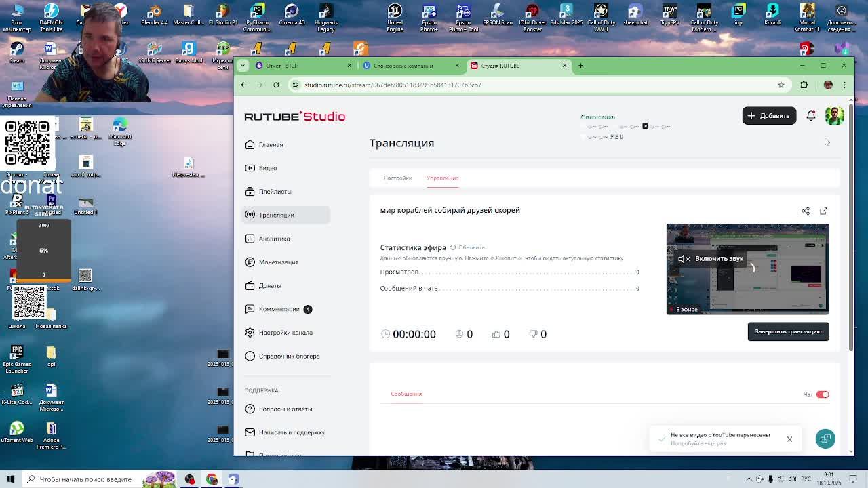Open Epic Games Launcher shortcut
Image resolution: width=868 pixels, height=488 pixels.
(17, 359)
